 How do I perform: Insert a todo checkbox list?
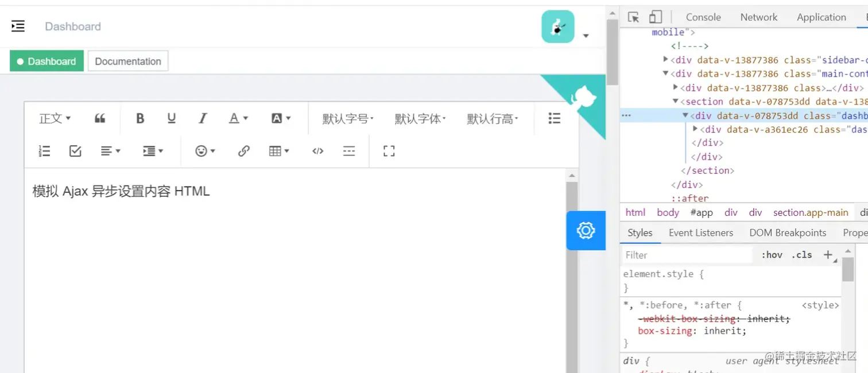pos(75,151)
